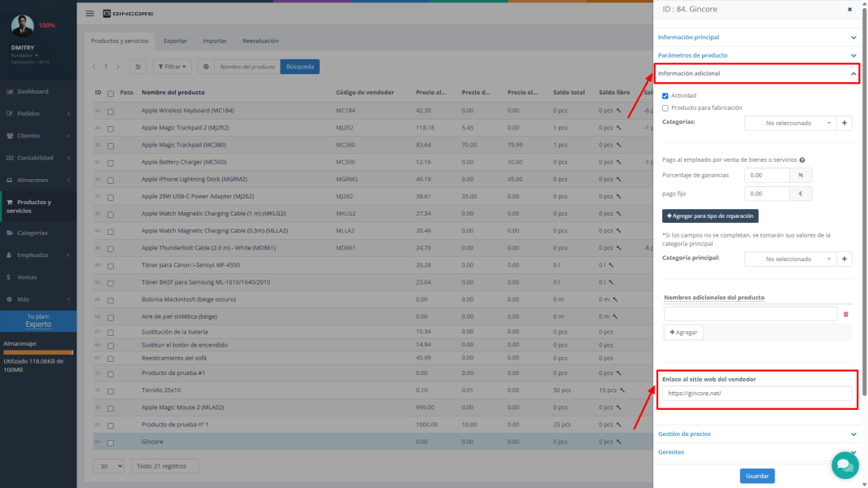This screenshot has height=488, width=868.
Task: Click the Experto plan link
Action: (38, 325)
